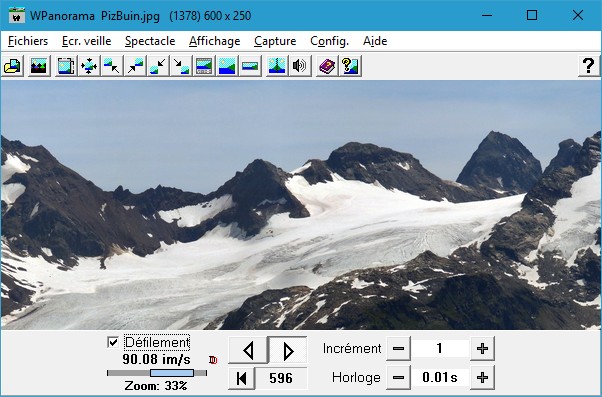Click the window resize picture icon
This screenshot has width=602, height=397.
(66, 66)
